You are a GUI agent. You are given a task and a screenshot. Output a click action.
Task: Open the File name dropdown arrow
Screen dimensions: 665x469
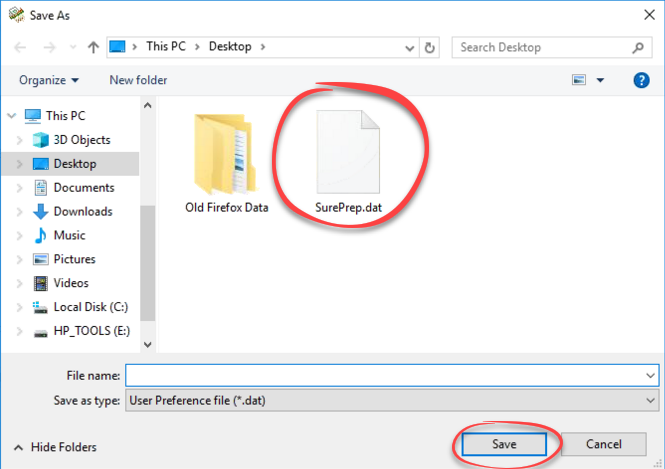(x=651, y=375)
